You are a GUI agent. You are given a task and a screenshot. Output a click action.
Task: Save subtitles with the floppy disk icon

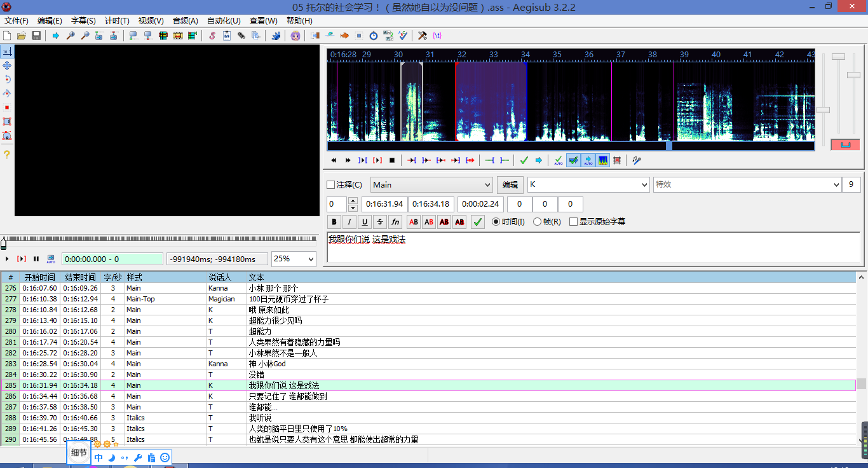36,36
